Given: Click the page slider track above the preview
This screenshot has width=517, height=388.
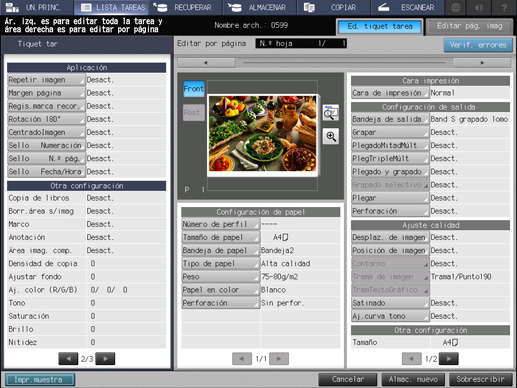Looking at the screenshot, I should pyautogui.click(x=344, y=62).
